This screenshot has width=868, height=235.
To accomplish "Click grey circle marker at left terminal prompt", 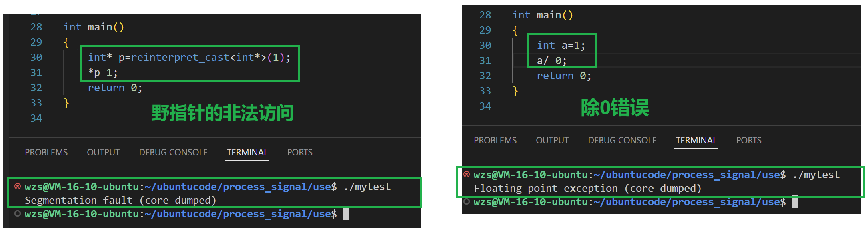I will click(x=18, y=213).
